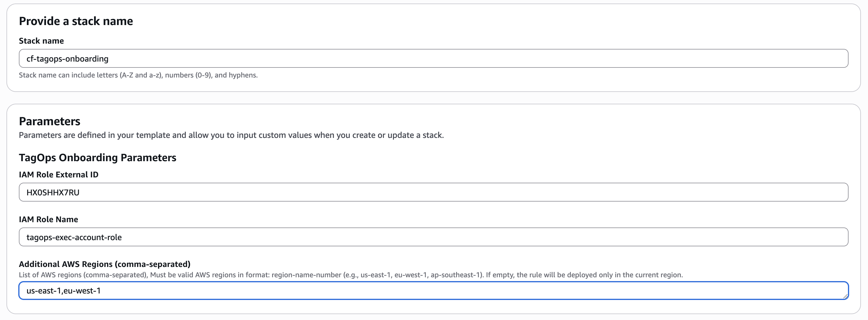Click the Additional AWS Regions label
868x320 pixels.
coord(104,264)
